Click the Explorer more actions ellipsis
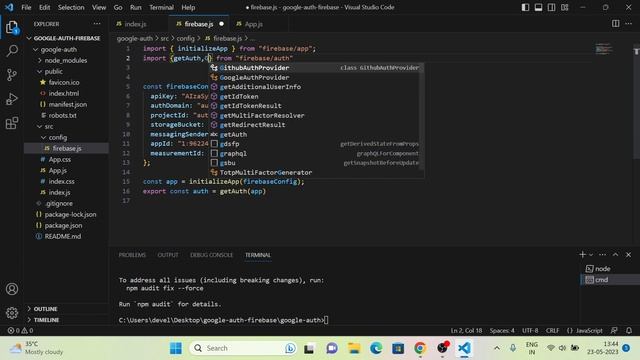640x360 pixels. [x=97, y=24]
